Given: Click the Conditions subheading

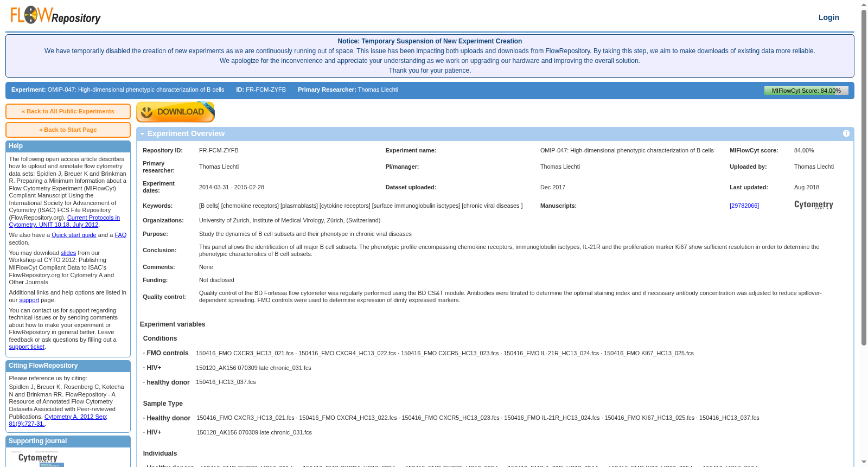Looking at the screenshot, I should pyautogui.click(x=160, y=338).
